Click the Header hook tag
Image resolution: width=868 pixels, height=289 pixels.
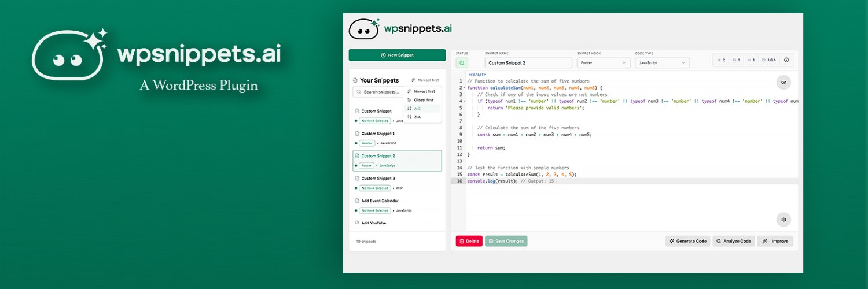click(x=366, y=143)
